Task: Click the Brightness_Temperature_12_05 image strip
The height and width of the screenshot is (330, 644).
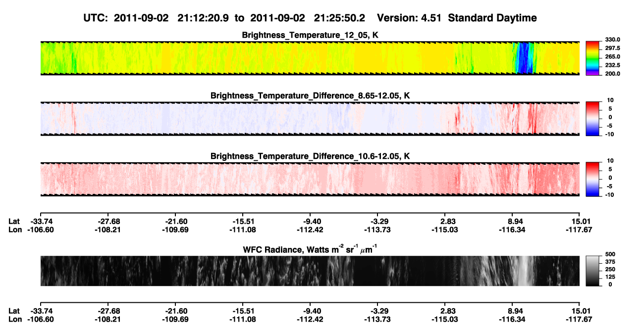Action: [x=310, y=58]
